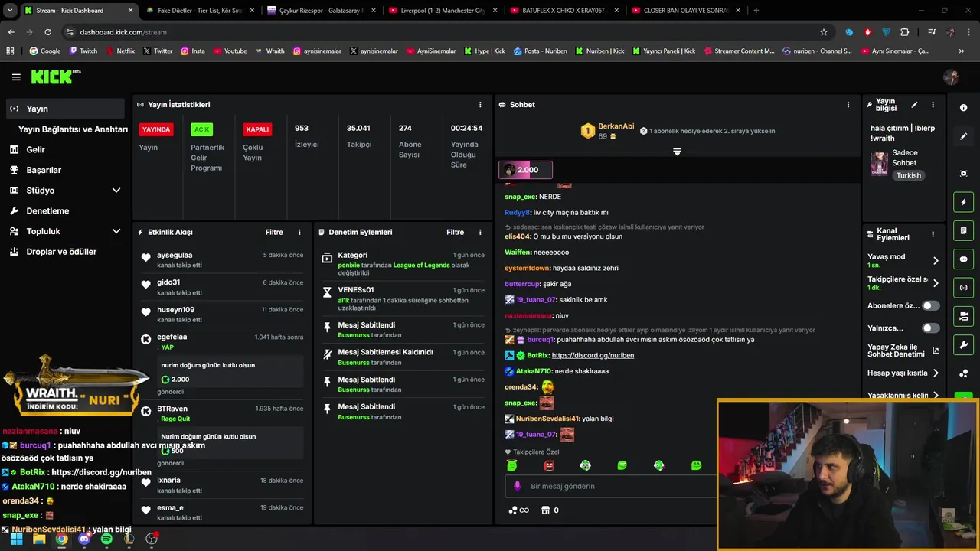The height and width of the screenshot is (551, 980).
Task: Click the channel points icon below message box
Action: [x=518, y=510]
